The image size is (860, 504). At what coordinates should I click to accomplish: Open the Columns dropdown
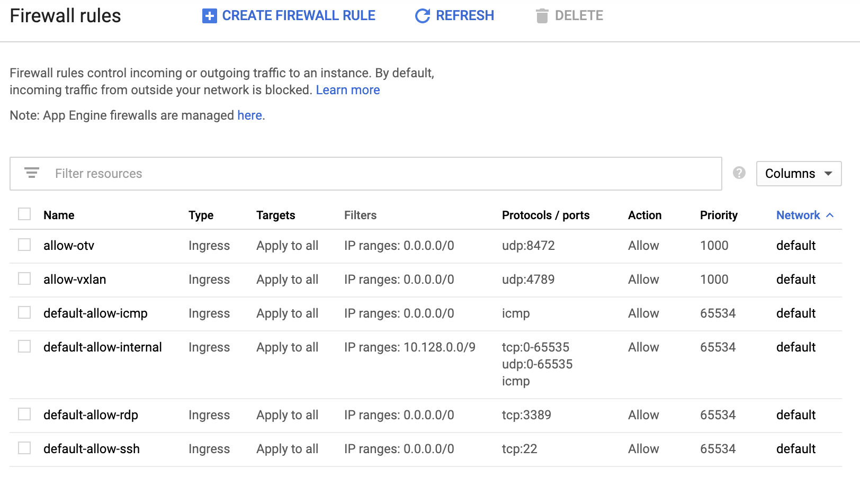click(799, 174)
